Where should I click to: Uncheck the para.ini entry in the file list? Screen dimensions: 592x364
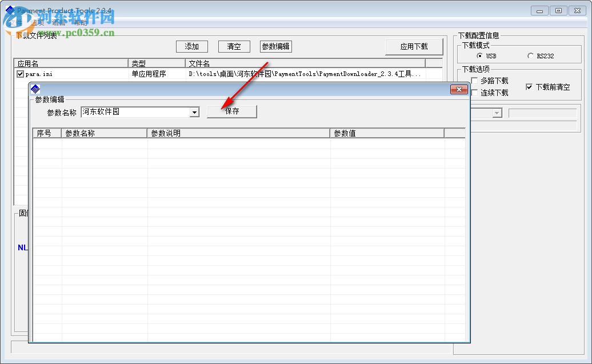(x=20, y=74)
